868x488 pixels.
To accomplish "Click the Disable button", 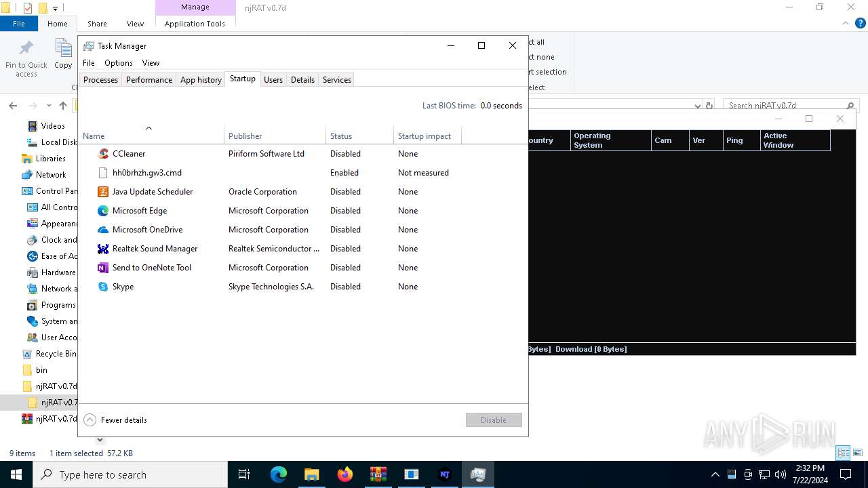I will [x=494, y=420].
